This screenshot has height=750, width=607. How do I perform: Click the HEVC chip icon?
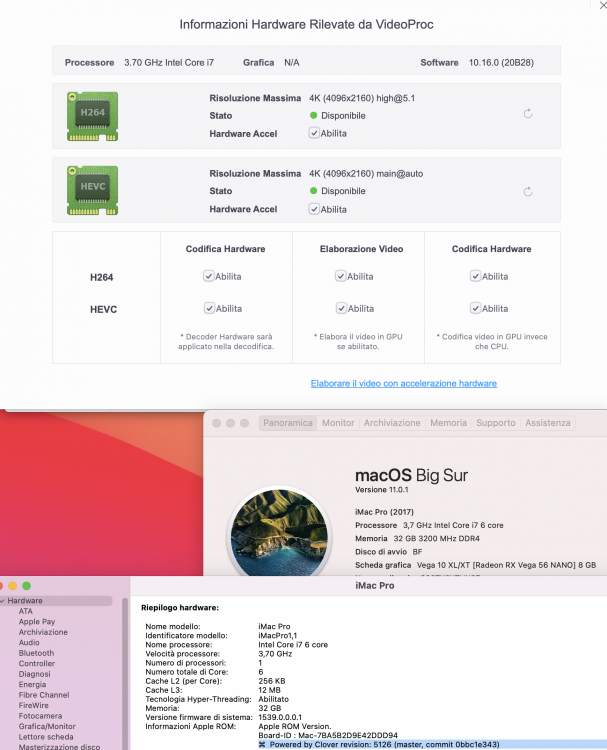coord(92,190)
